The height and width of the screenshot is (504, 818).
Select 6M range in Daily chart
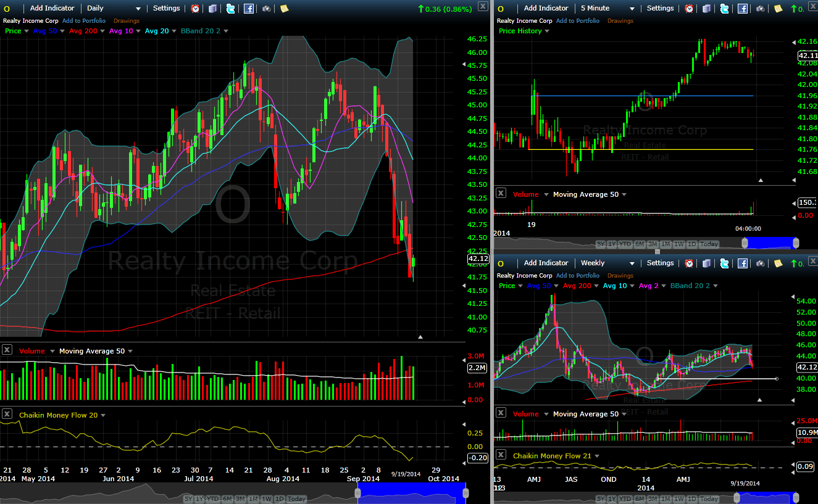point(227,498)
